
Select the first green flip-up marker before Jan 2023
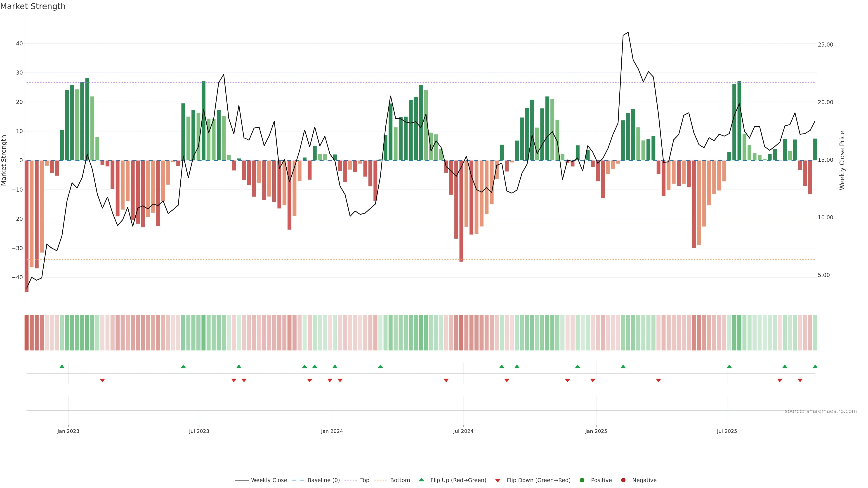point(62,366)
